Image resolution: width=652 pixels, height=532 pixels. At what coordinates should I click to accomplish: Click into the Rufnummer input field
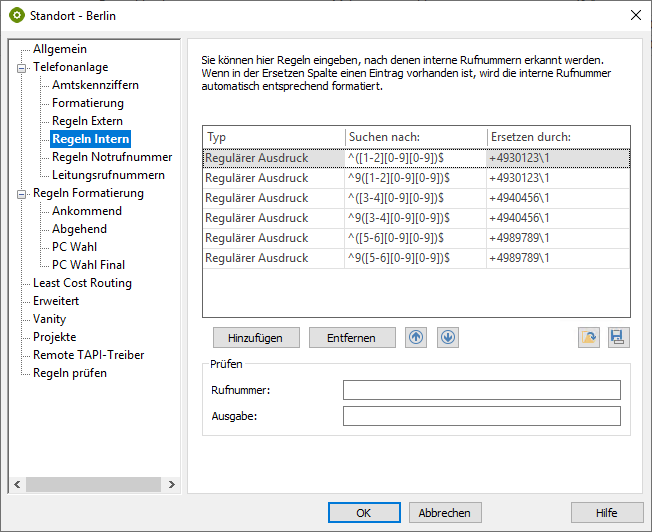[481, 390]
